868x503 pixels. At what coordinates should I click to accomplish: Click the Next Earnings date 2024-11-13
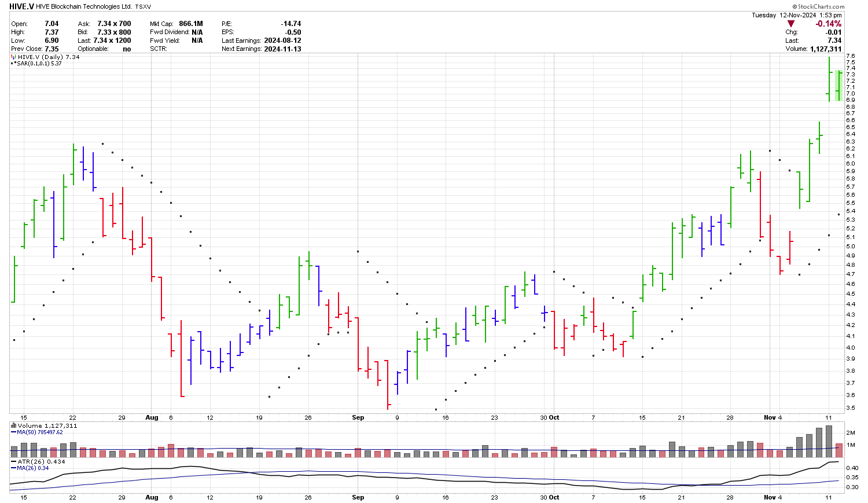pos(282,49)
